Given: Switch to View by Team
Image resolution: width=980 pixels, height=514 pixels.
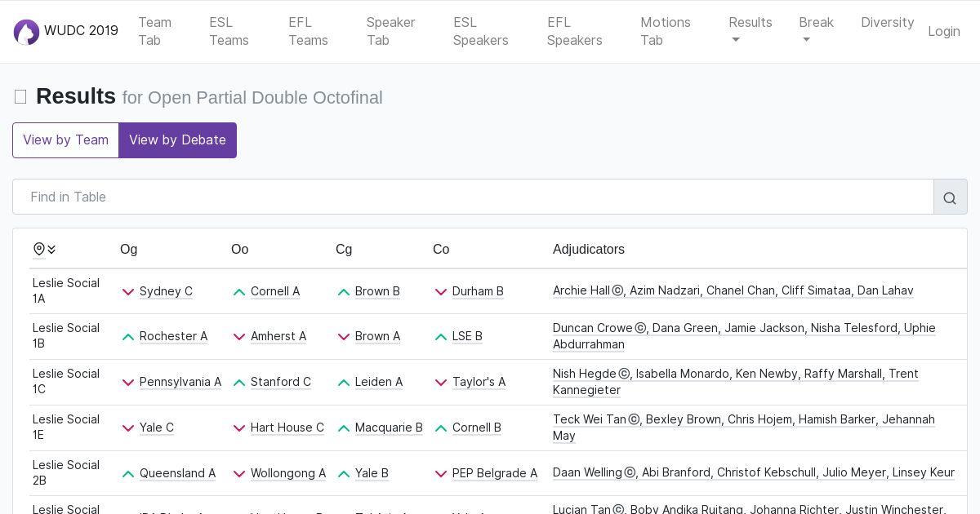Looking at the screenshot, I should (x=65, y=140).
